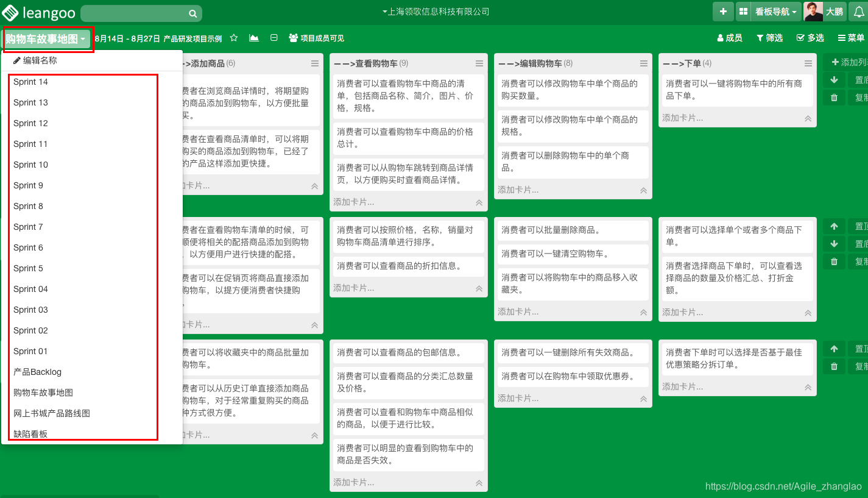Screen dimensions: 868x498
Task: Open the burndown chart icon
Action: [254, 38]
